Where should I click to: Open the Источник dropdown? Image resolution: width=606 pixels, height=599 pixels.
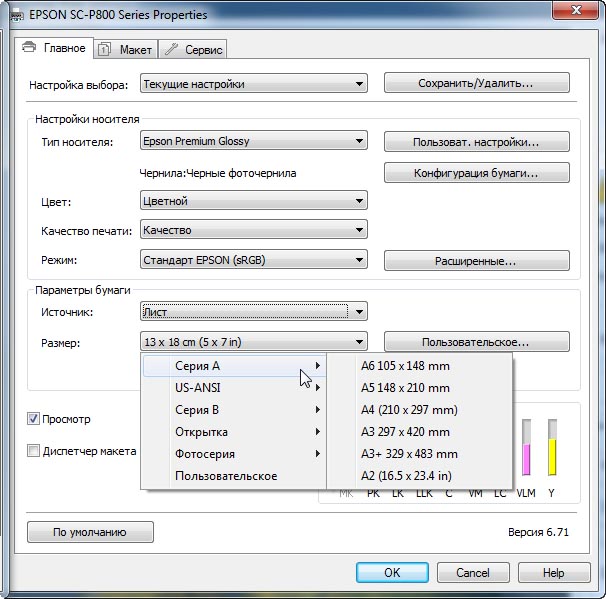point(254,311)
